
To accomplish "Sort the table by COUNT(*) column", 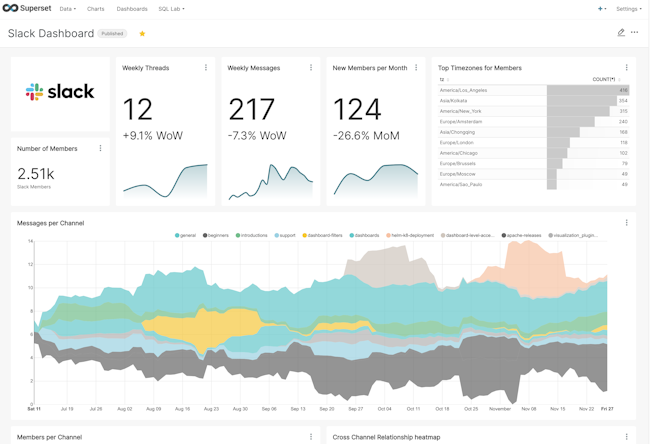I will (606, 79).
